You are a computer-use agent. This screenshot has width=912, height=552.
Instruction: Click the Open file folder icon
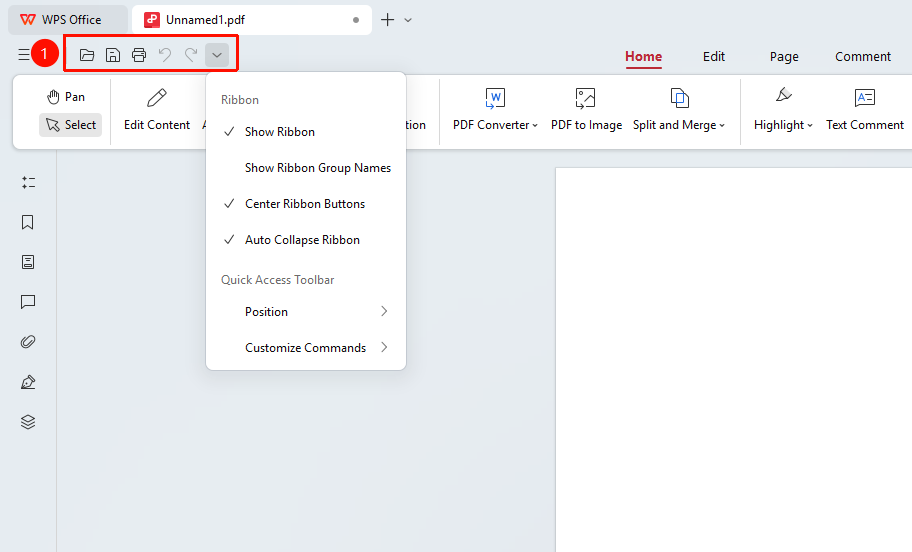click(x=87, y=55)
